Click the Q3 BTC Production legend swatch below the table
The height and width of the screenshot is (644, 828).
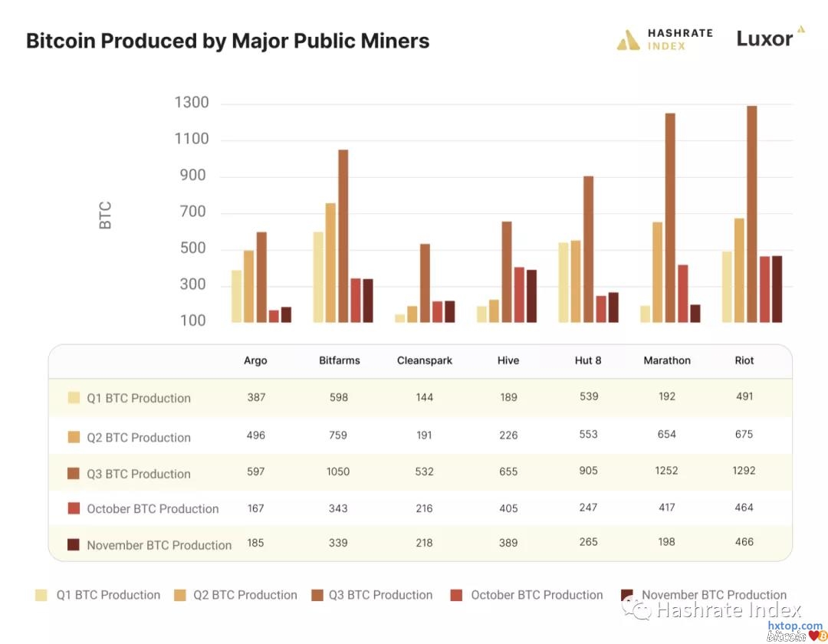(318, 595)
